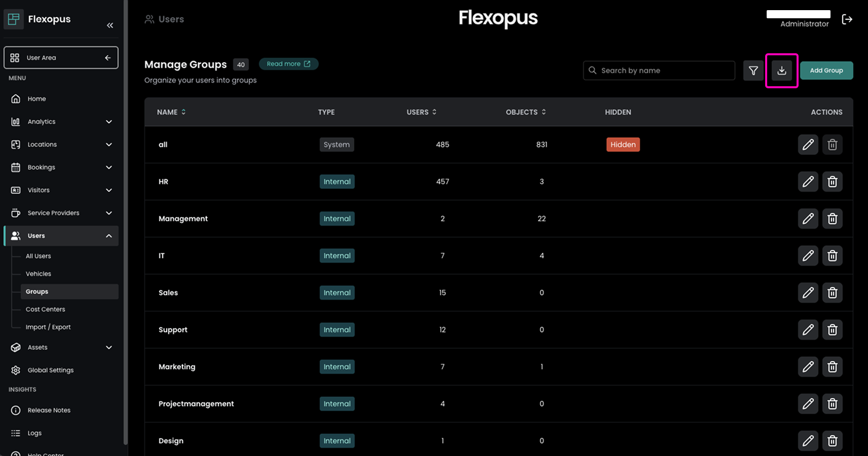The height and width of the screenshot is (456, 868).
Task: Click the download groups export icon
Action: 781,71
